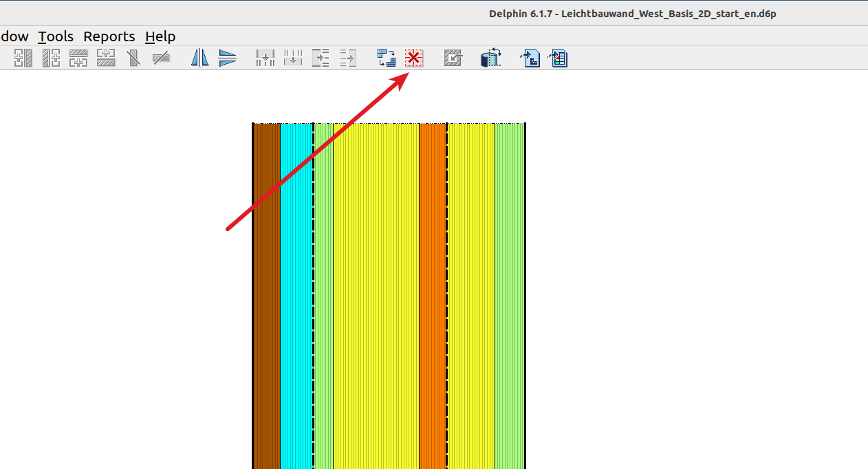This screenshot has width=868, height=469.
Task: Select the brown material layer
Action: point(267,296)
